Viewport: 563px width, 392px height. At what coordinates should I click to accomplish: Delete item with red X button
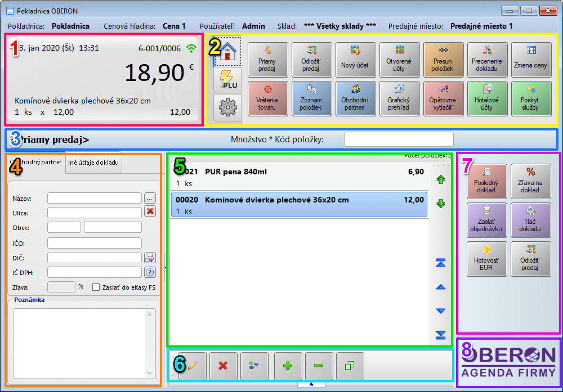(x=224, y=366)
